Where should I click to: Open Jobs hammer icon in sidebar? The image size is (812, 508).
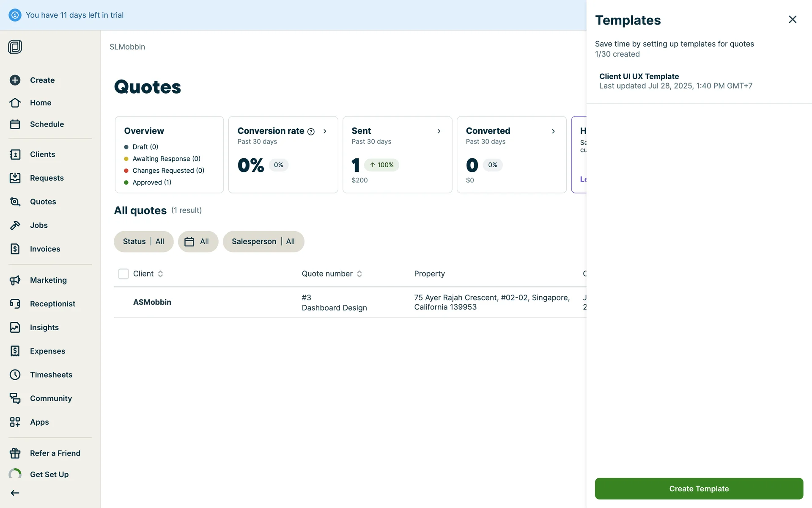(15, 225)
